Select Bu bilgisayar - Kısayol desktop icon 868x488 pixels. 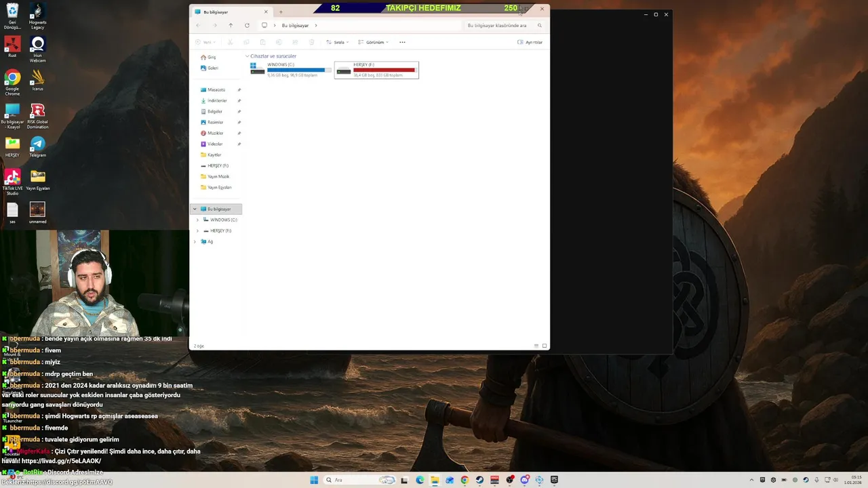coord(12,116)
